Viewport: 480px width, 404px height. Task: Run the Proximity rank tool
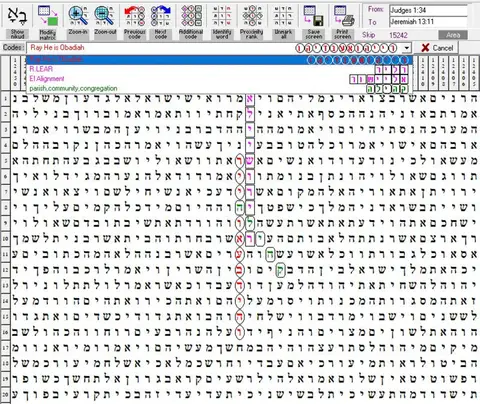[x=252, y=15]
